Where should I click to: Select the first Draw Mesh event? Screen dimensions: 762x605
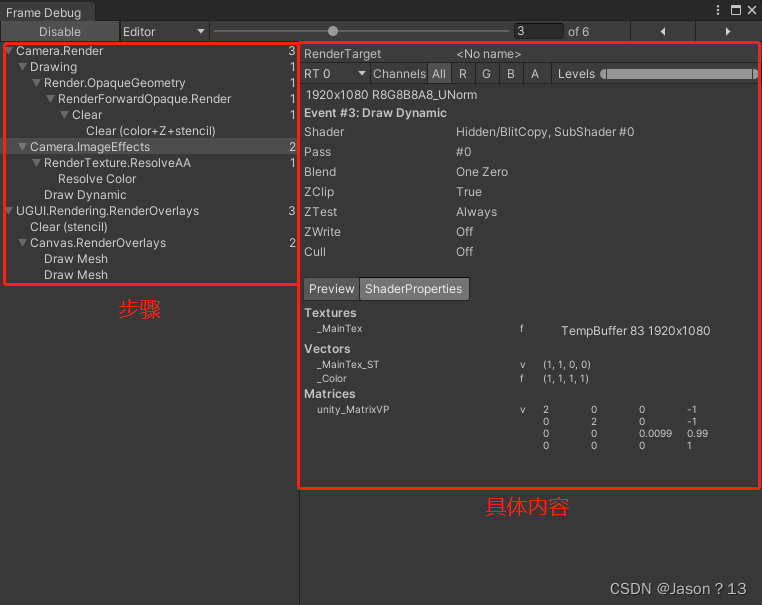76,259
